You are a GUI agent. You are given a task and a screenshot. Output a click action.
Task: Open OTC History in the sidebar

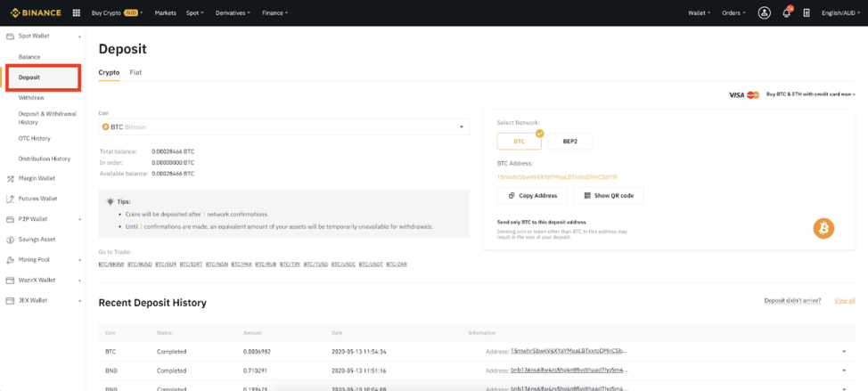tap(35, 138)
